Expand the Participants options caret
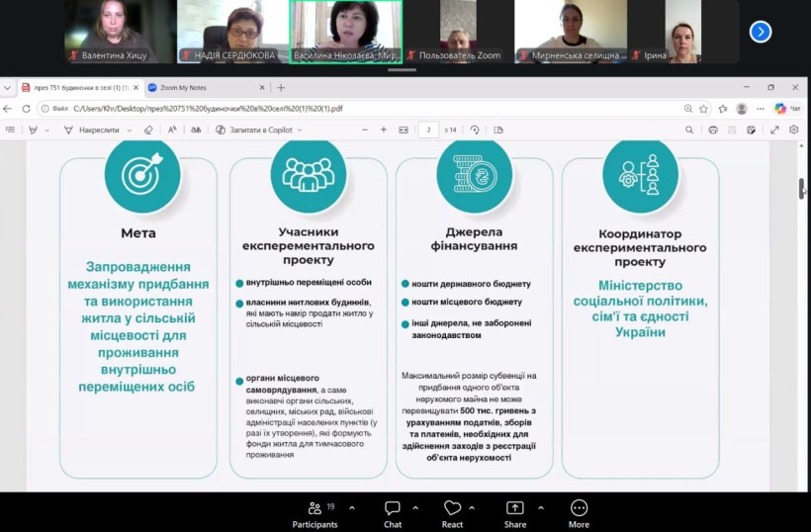 coord(352,508)
